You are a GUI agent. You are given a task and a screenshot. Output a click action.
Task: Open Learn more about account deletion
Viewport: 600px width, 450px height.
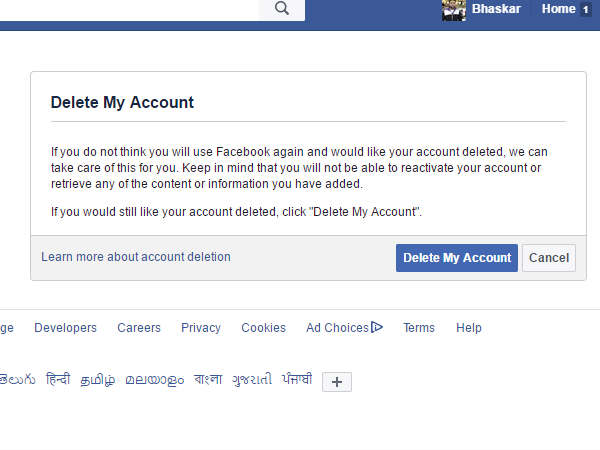pyautogui.click(x=136, y=257)
